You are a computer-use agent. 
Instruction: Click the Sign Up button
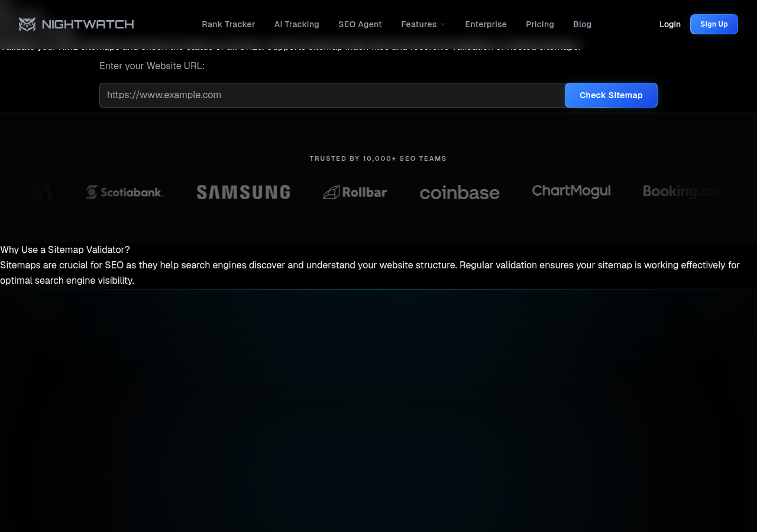pos(714,24)
